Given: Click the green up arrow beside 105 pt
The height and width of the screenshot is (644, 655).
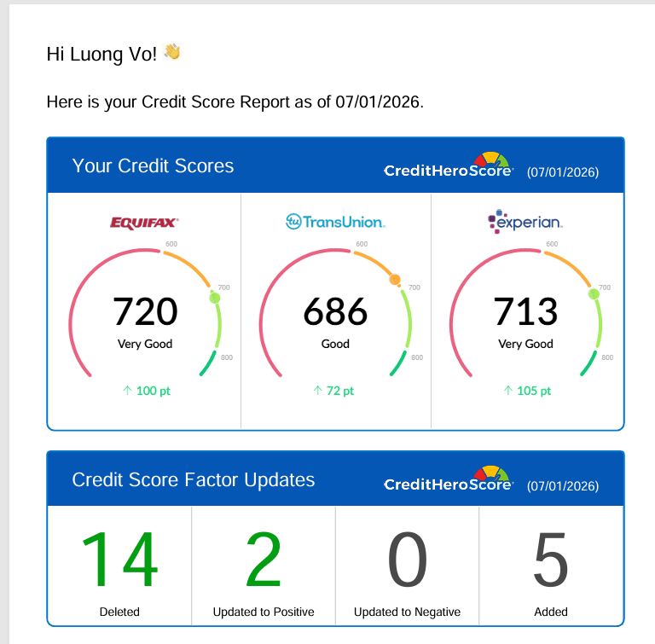Looking at the screenshot, I should pos(508,391).
